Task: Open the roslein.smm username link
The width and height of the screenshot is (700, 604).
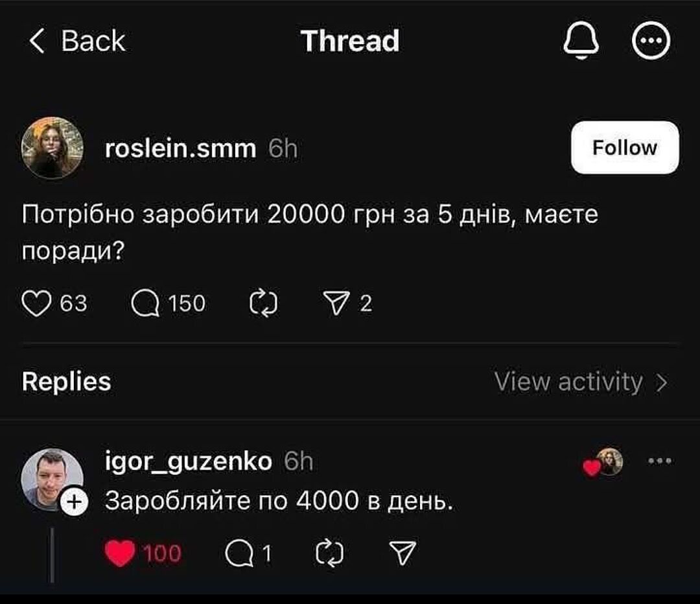Action: pyautogui.click(x=180, y=149)
